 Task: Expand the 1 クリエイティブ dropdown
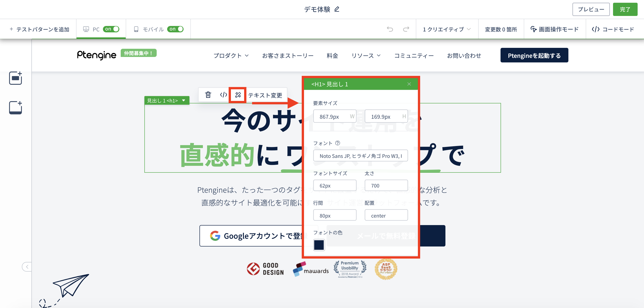(x=447, y=29)
